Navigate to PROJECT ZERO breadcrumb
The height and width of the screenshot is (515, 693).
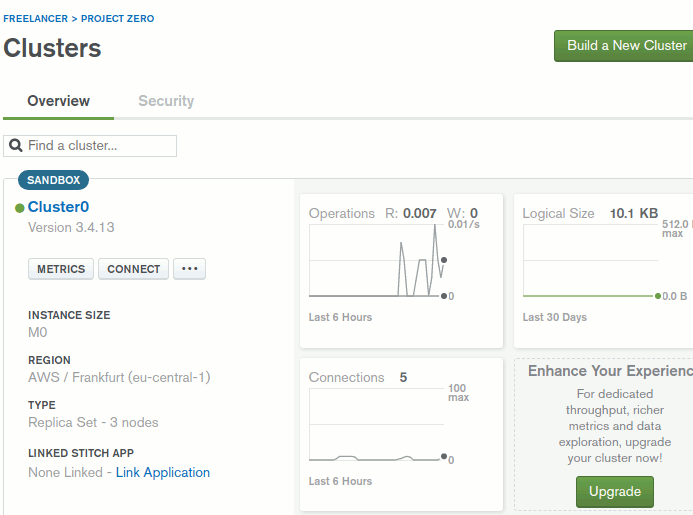(x=117, y=19)
